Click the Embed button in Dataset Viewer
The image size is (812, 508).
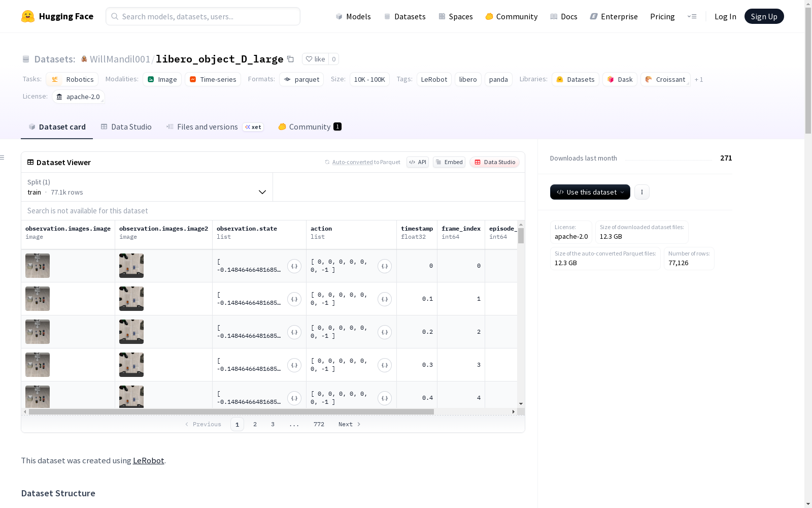449,162
